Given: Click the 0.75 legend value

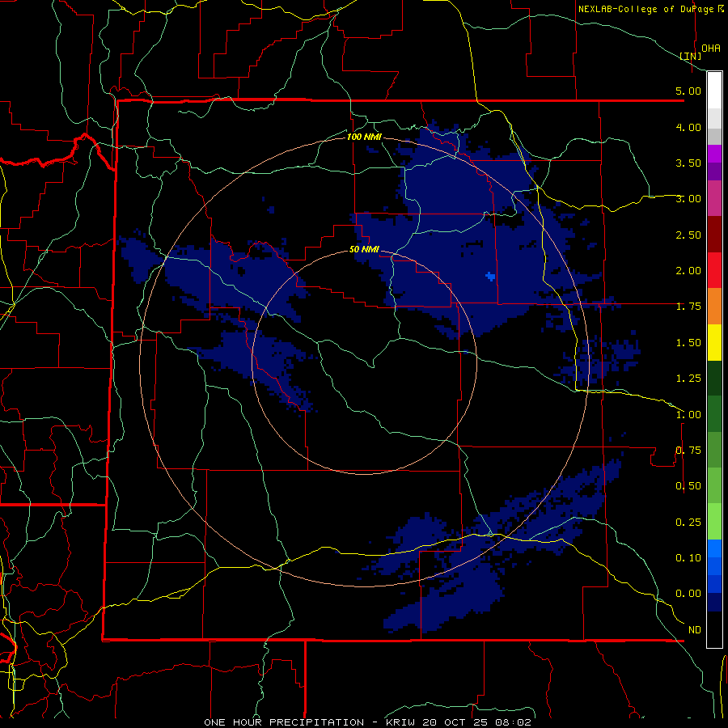Looking at the screenshot, I should (688, 451).
